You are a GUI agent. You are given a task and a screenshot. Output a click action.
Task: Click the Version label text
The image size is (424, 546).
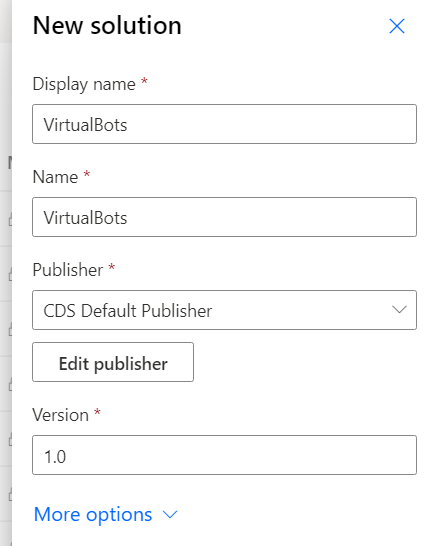(x=61, y=415)
